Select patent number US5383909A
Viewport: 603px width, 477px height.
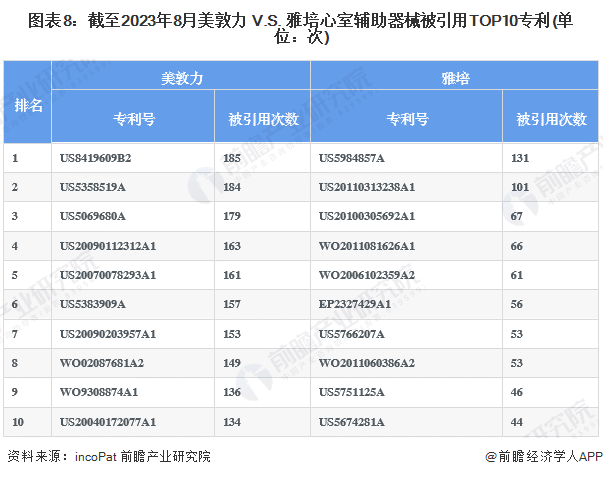point(93,304)
